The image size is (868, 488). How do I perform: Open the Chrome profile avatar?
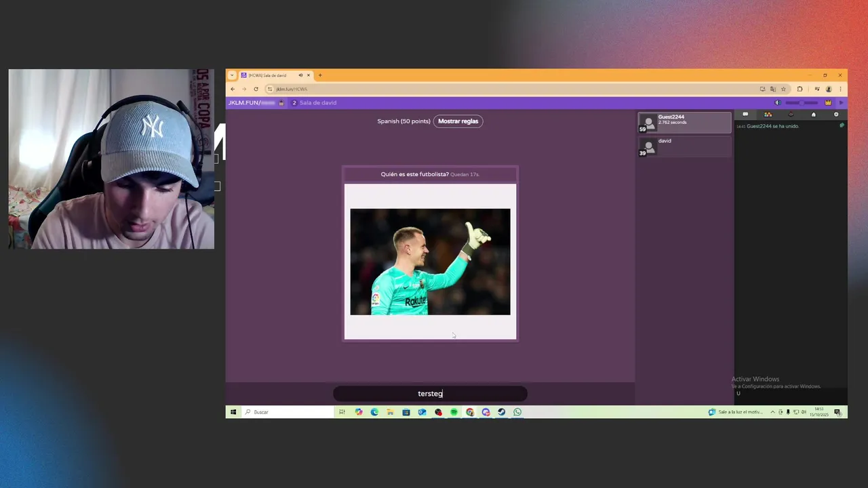tap(829, 89)
